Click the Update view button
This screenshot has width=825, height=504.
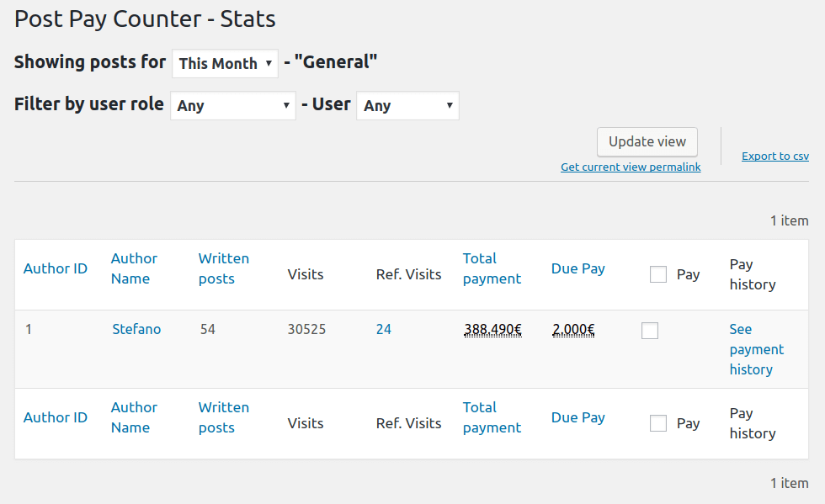click(x=647, y=141)
